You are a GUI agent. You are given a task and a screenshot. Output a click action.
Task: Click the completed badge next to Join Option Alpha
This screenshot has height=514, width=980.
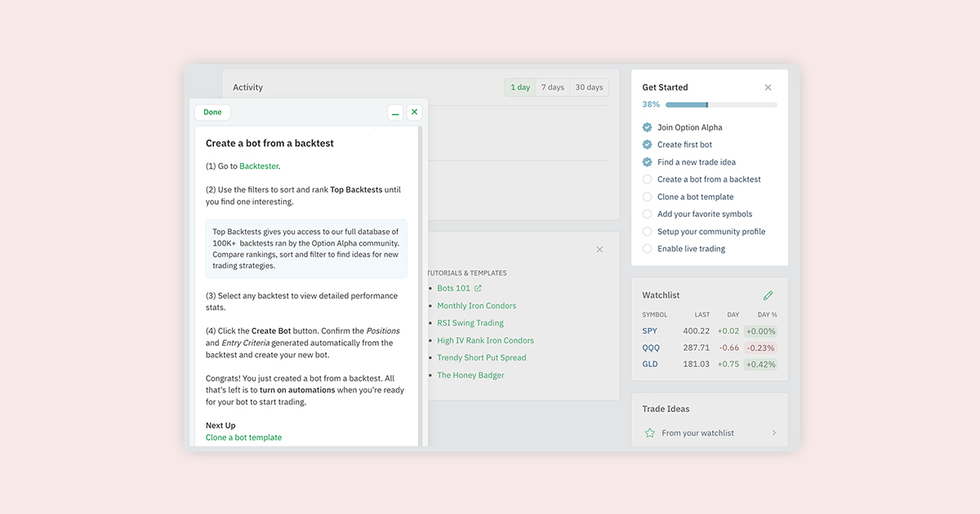[648, 127]
